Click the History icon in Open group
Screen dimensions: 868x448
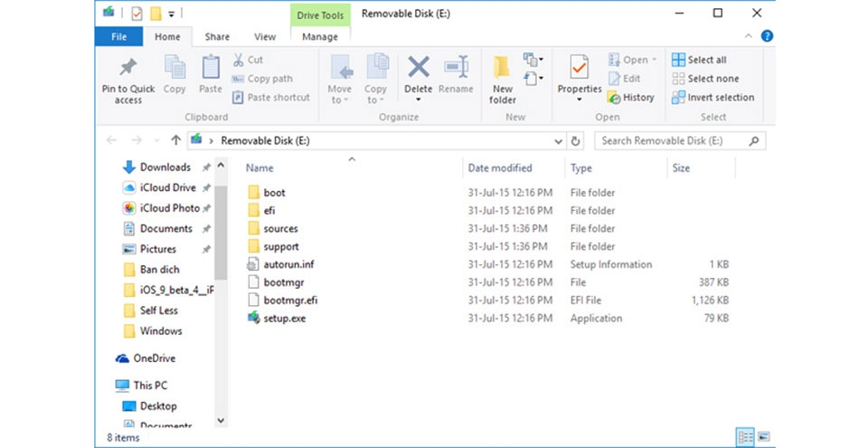click(x=613, y=98)
